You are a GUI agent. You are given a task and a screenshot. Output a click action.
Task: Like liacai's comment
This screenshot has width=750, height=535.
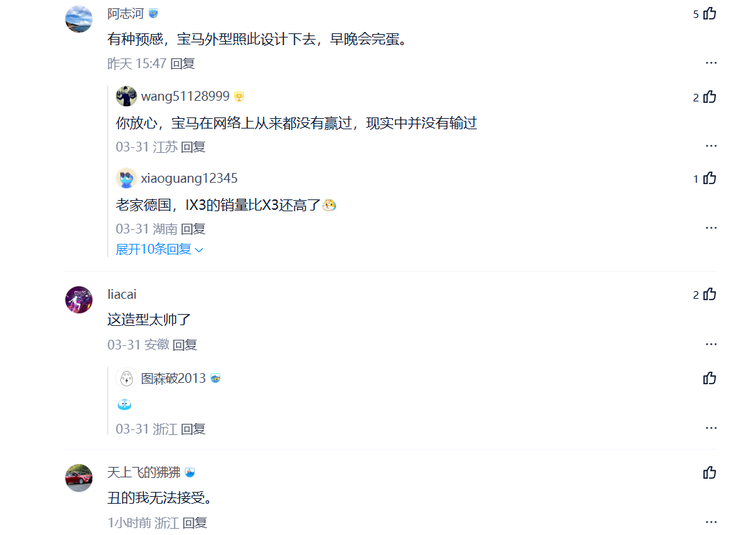click(x=709, y=294)
